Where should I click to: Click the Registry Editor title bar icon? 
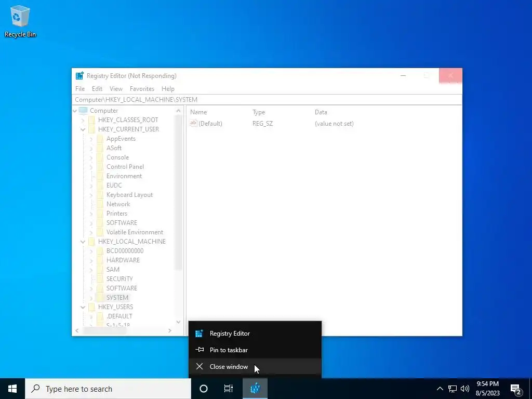(79, 76)
